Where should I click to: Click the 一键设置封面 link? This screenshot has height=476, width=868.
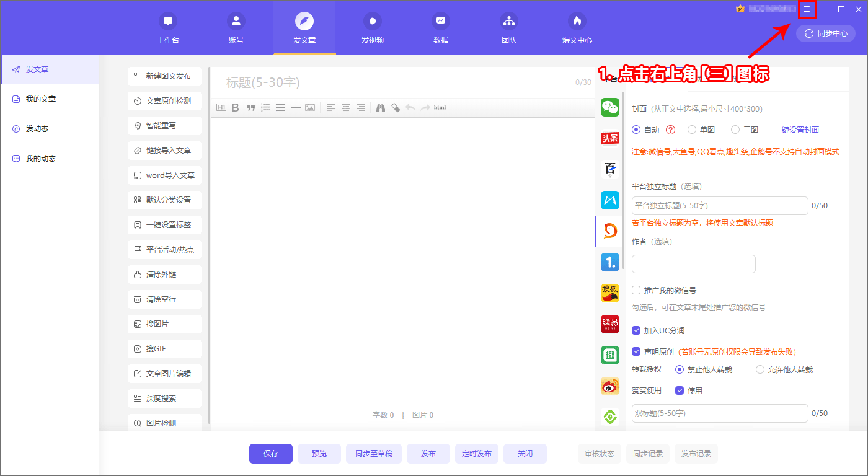point(797,130)
